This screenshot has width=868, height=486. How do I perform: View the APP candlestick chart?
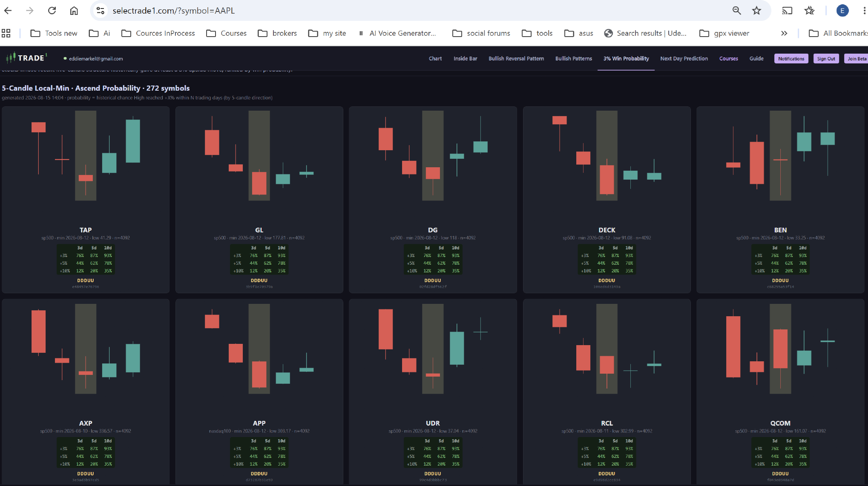[x=259, y=349]
